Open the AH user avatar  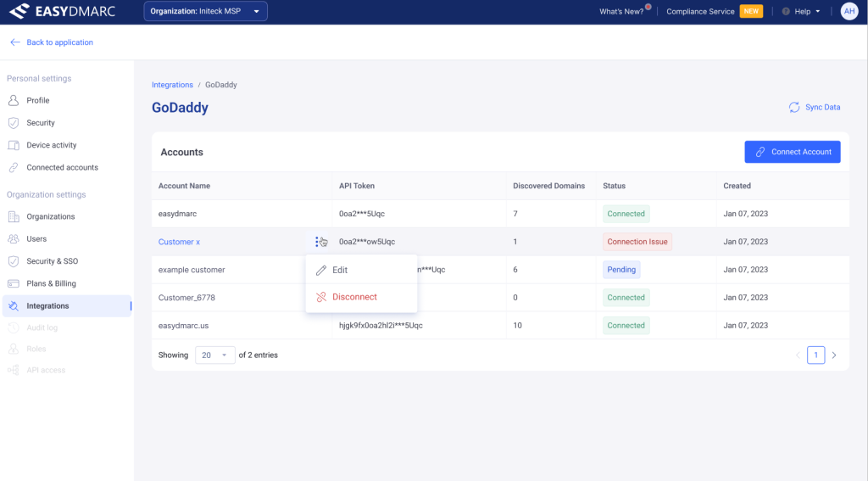click(x=849, y=12)
